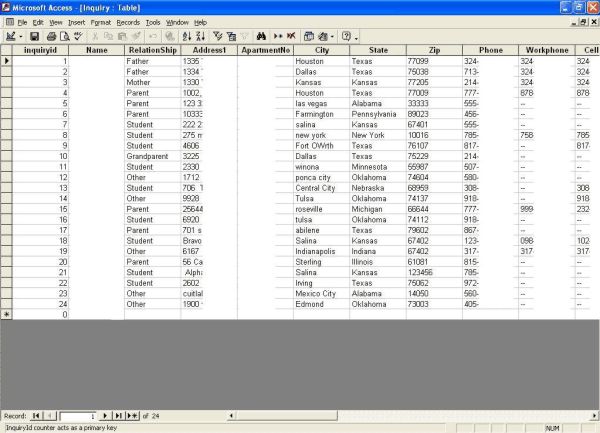The height and width of the screenshot is (433, 600).
Task: Click the 'Mexico City' city cell
Action: click(321, 293)
